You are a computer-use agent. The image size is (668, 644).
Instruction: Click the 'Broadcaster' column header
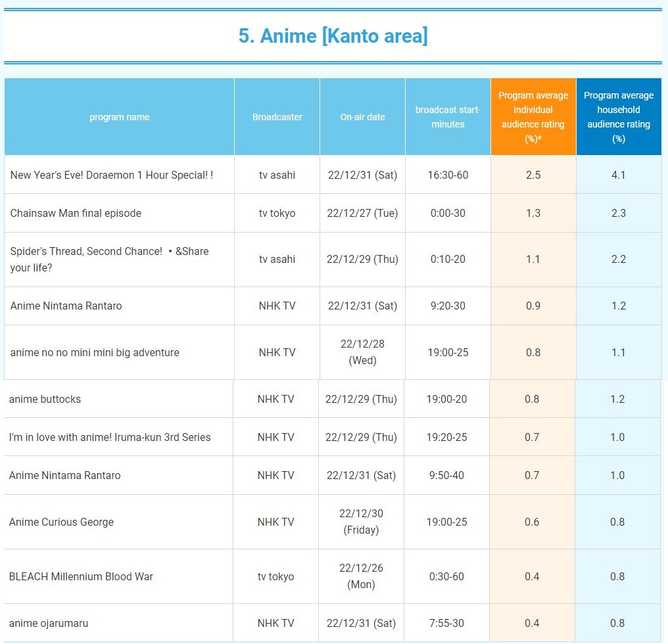pos(277,117)
